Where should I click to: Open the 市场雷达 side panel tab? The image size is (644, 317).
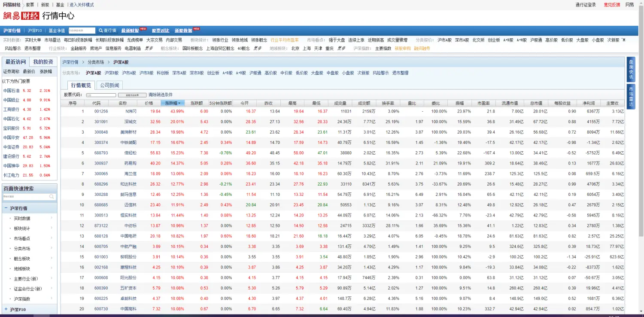pos(631,96)
